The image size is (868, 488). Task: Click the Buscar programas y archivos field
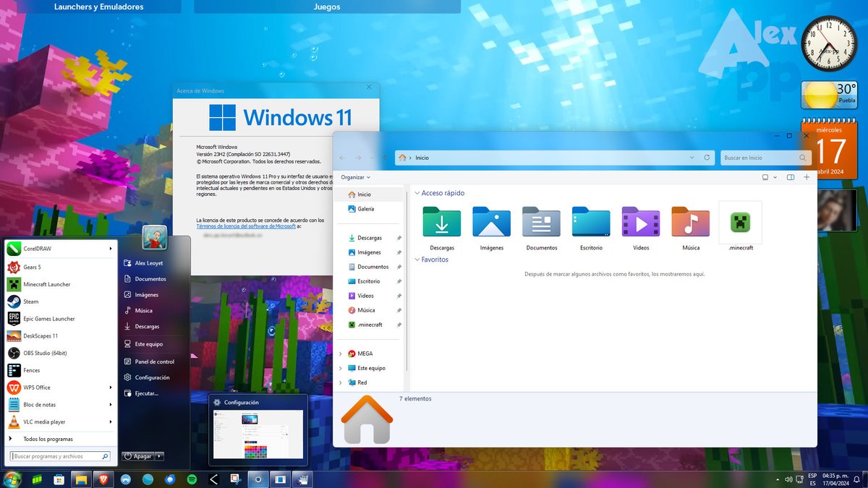click(61, 457)
